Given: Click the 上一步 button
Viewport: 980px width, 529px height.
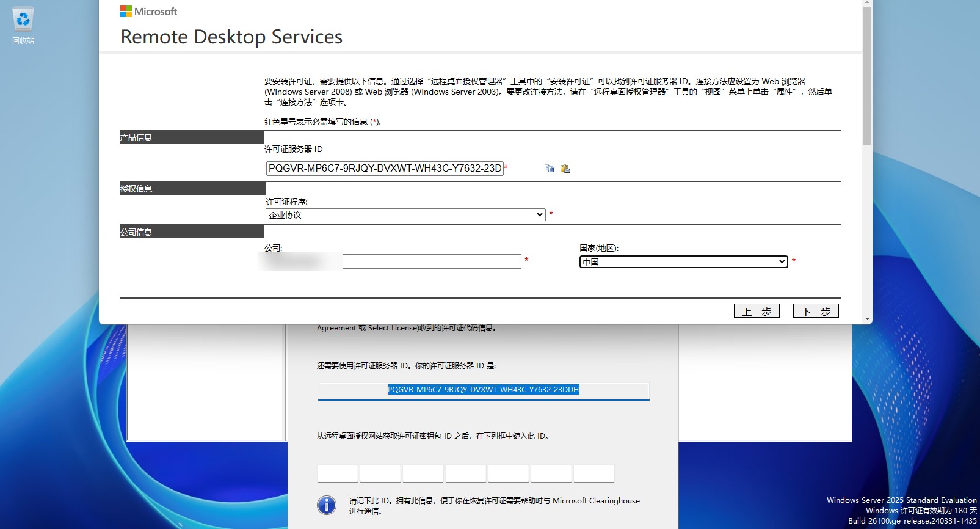Looking at the screenshot, I should point(757,312).
